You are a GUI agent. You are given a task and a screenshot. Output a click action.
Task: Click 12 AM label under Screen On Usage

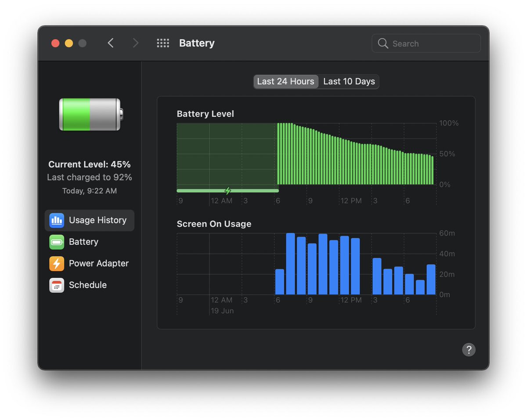(221, 300)
